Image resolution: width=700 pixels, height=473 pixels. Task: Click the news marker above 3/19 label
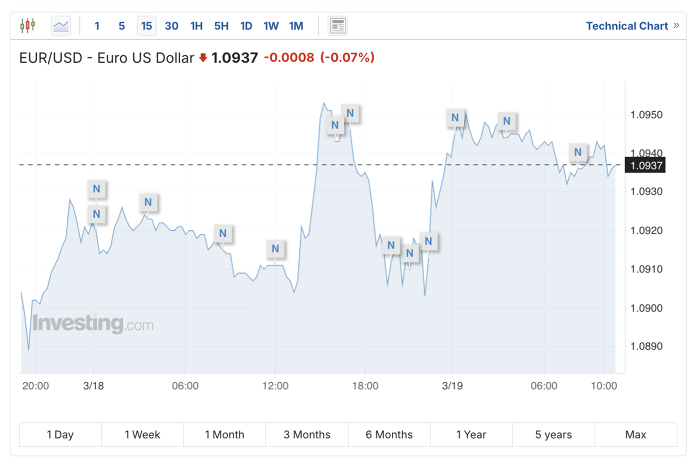pyautogui.click(x=455, y=118)
